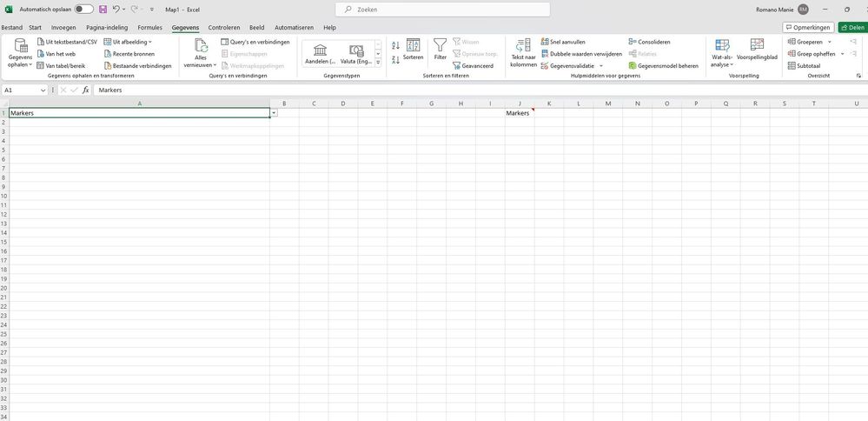Click the green Delen button
868x421 pixels.
point(852,27)
